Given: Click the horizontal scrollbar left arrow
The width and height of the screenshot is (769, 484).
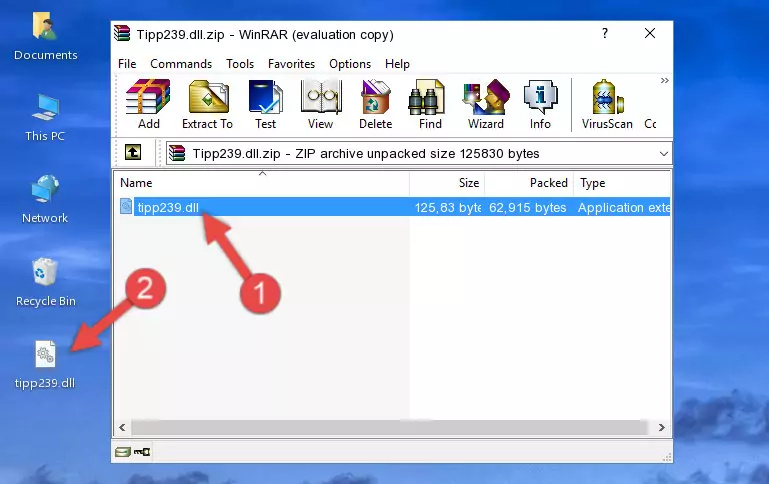Looking at the screenshot, I should (x=123, y=428).
